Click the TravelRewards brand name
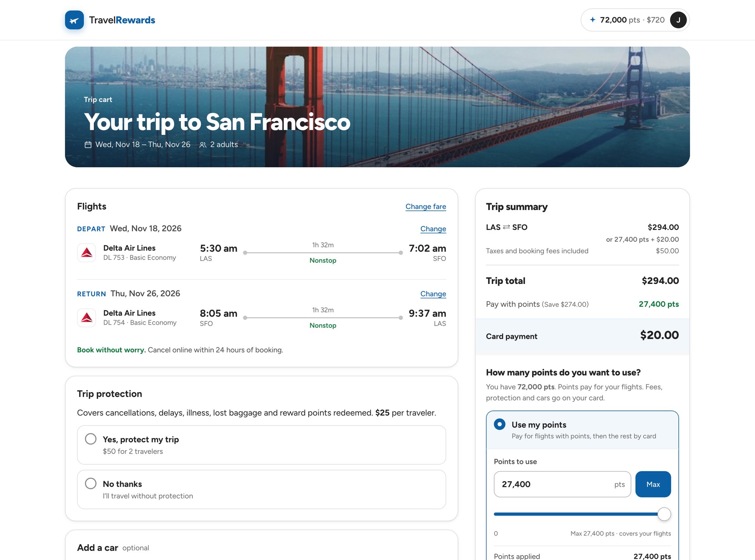 pyautogui.click(x=122, y=20)
